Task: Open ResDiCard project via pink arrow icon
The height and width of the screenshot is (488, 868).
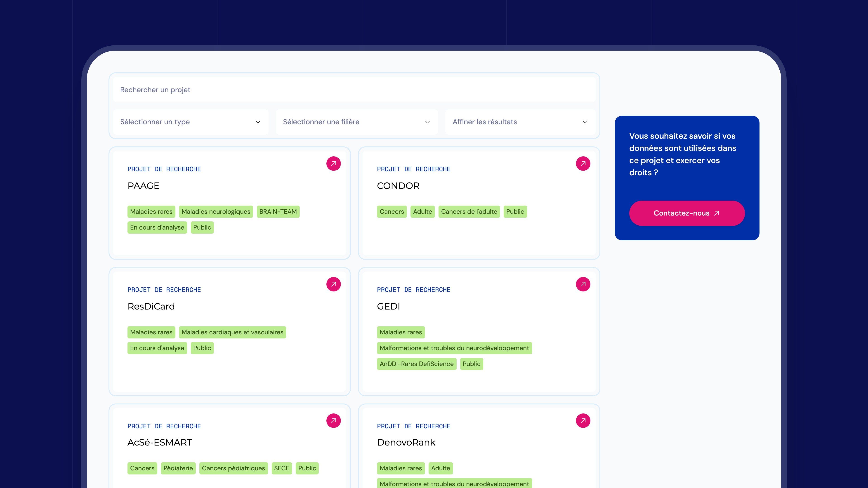Action: (x=333, y=284)
